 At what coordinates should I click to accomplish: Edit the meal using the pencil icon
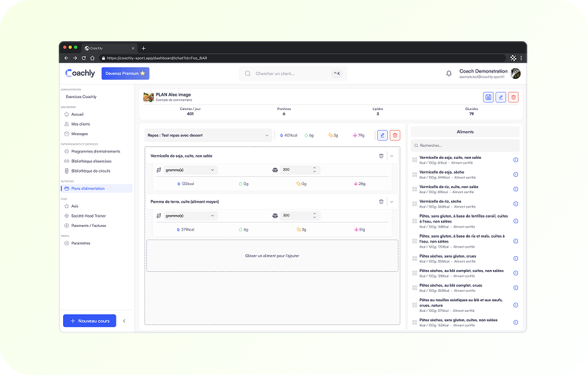click(x=382, y=135)
